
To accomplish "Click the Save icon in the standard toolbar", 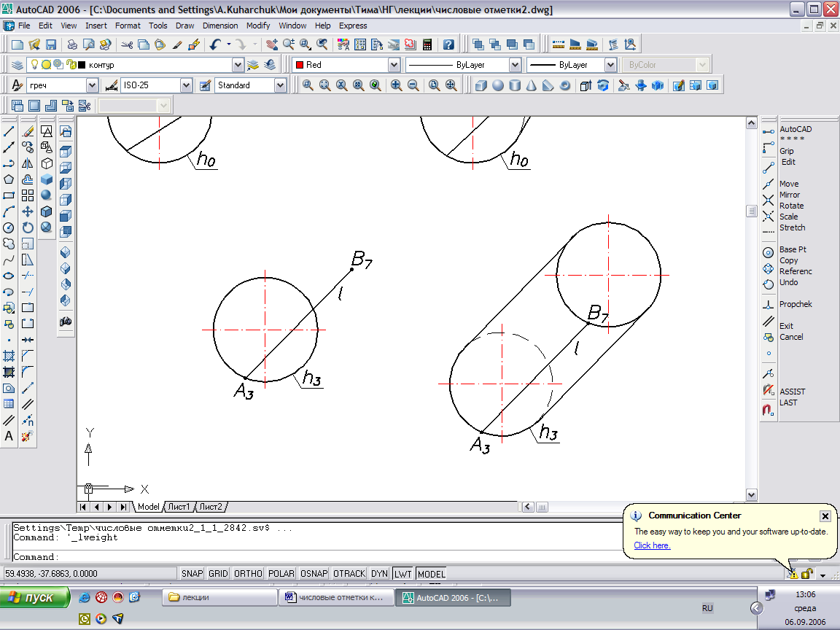I will pos(51,44).
